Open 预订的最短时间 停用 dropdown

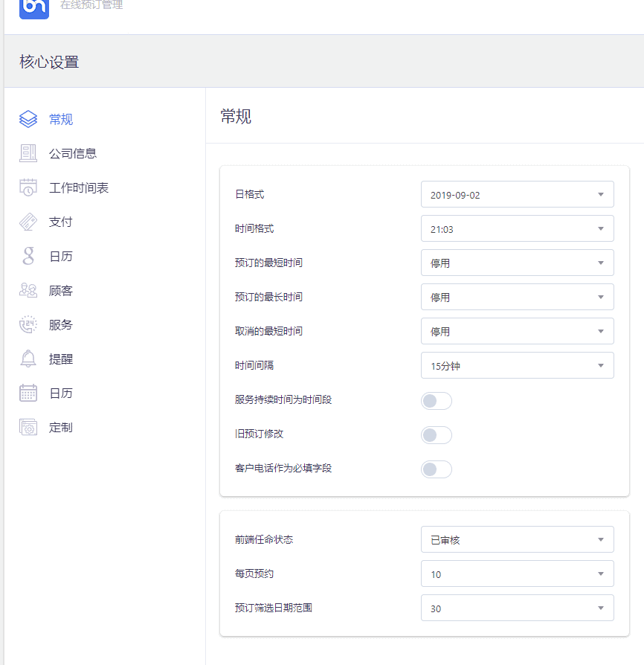tap(518, 263)
